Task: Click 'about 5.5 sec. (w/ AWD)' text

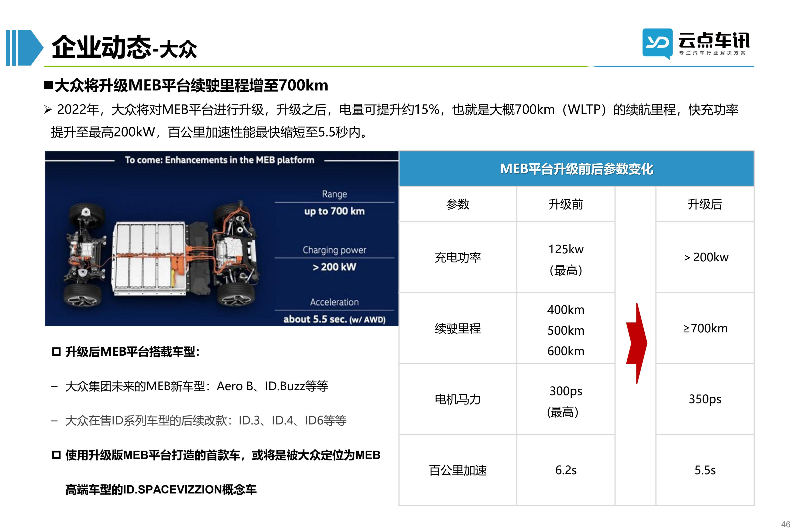Action: coord(334,319)
